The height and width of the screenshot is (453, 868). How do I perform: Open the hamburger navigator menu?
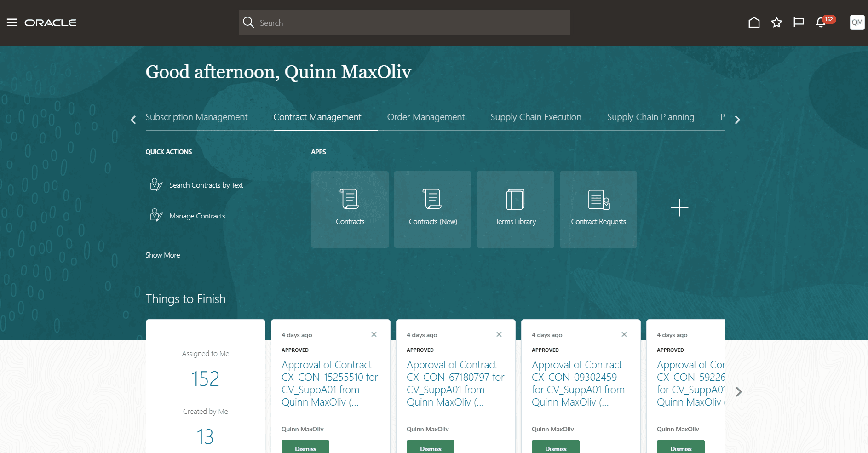coord(11,23)
